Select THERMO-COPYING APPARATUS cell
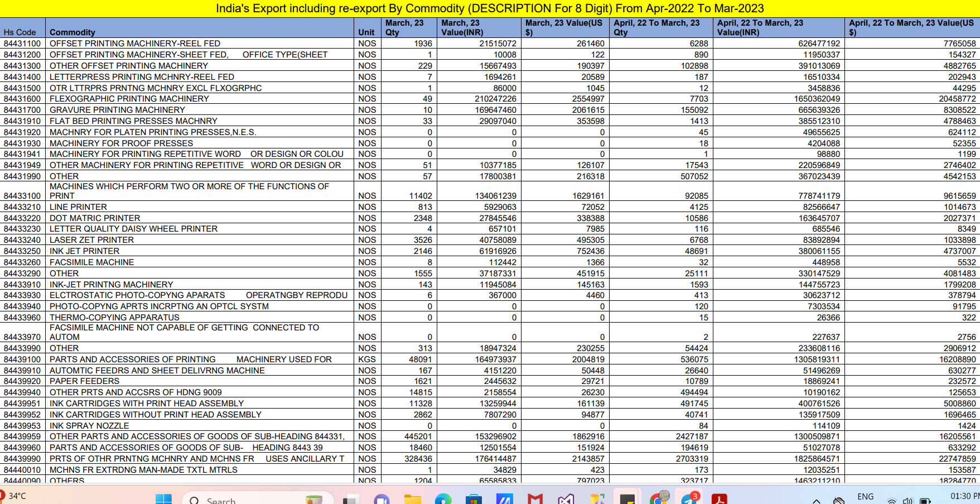 pos(199,318)
